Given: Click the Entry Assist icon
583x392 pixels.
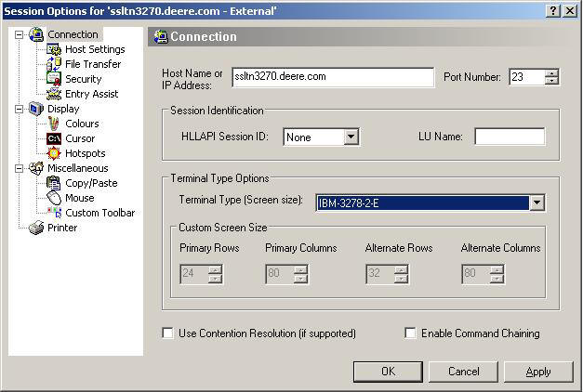Looking at the screenshot, I should tap(54, 94).
